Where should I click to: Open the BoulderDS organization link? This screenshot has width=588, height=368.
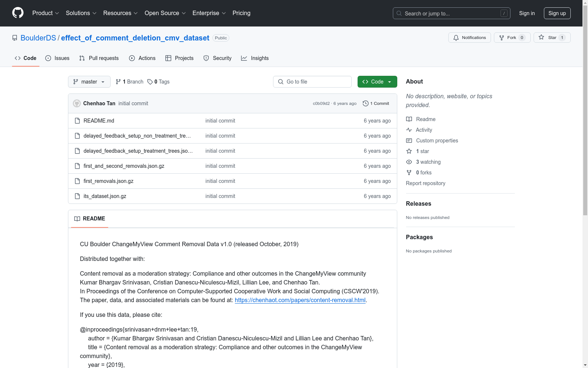point(38,38)
